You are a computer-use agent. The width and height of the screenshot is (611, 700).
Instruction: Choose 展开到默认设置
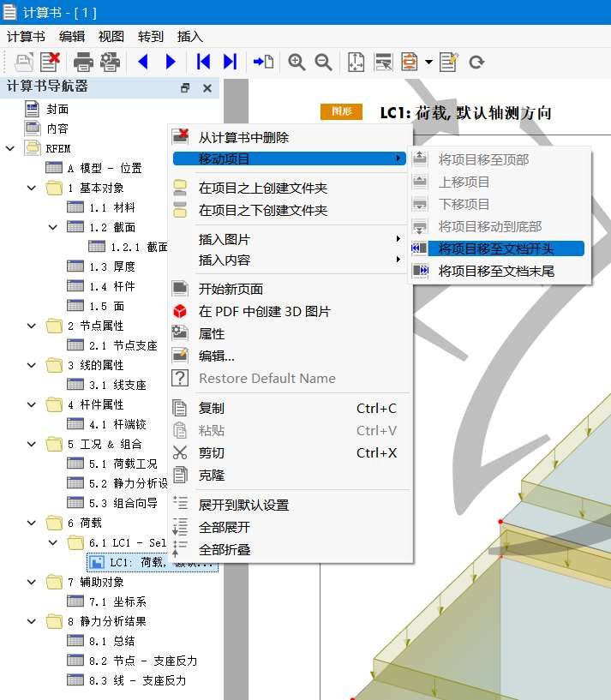coord(289,505)
